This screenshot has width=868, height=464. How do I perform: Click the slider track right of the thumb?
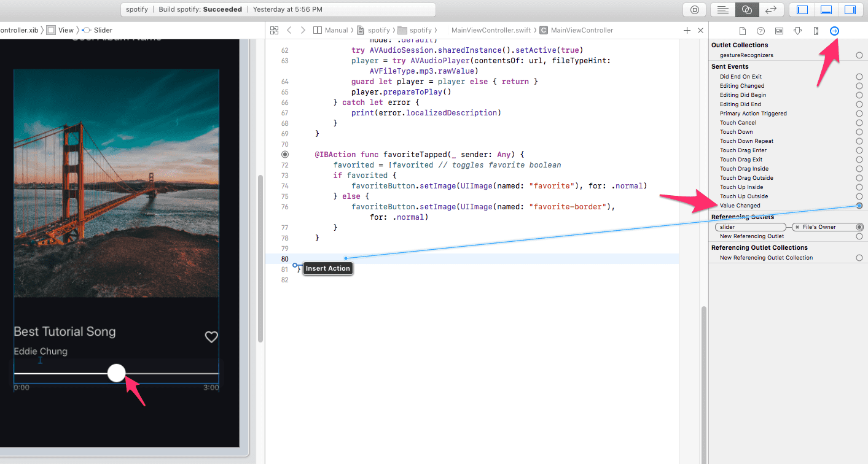(172, 373)
